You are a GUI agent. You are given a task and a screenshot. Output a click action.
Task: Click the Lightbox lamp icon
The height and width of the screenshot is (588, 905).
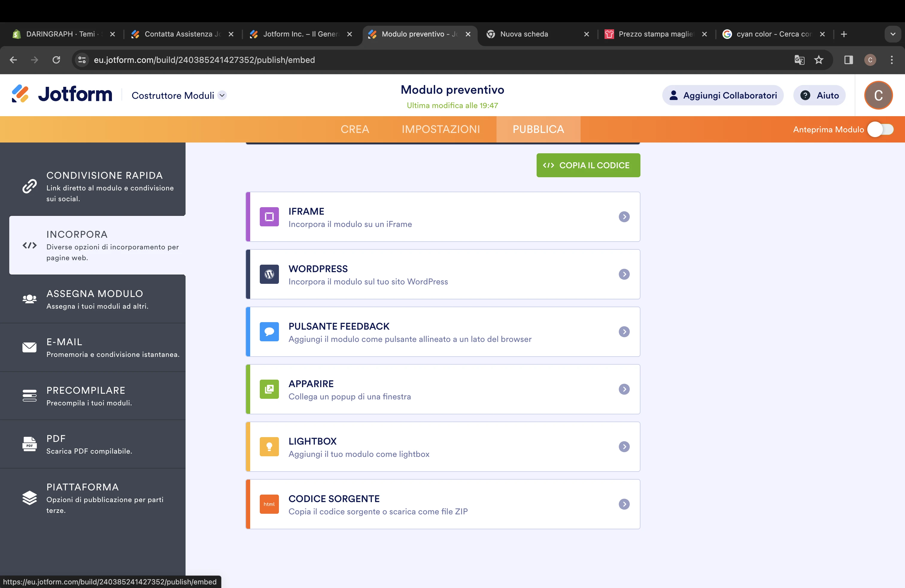tap(269, 446)
